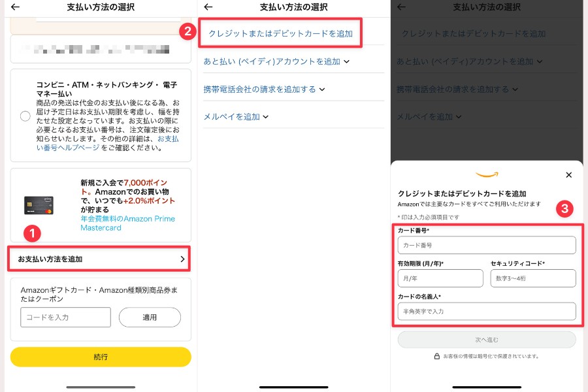Select the コンビニ・ATM・ネットバンキング payment radio button
This screenshot has height=392, width=588.
(x=25, y=116)
